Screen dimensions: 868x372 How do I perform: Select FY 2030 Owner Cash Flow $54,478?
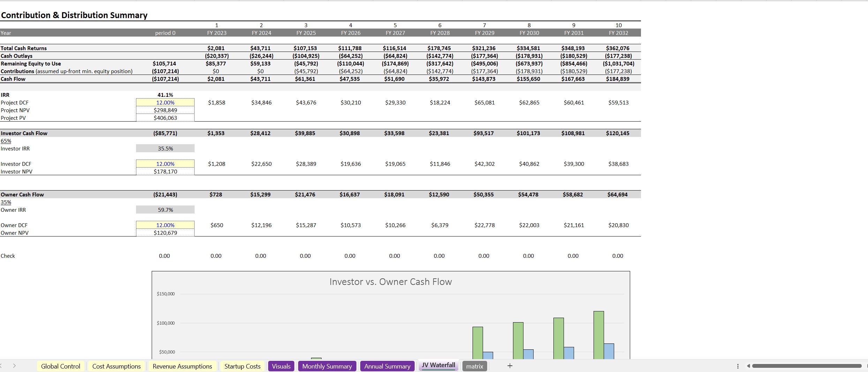(528, 194)
